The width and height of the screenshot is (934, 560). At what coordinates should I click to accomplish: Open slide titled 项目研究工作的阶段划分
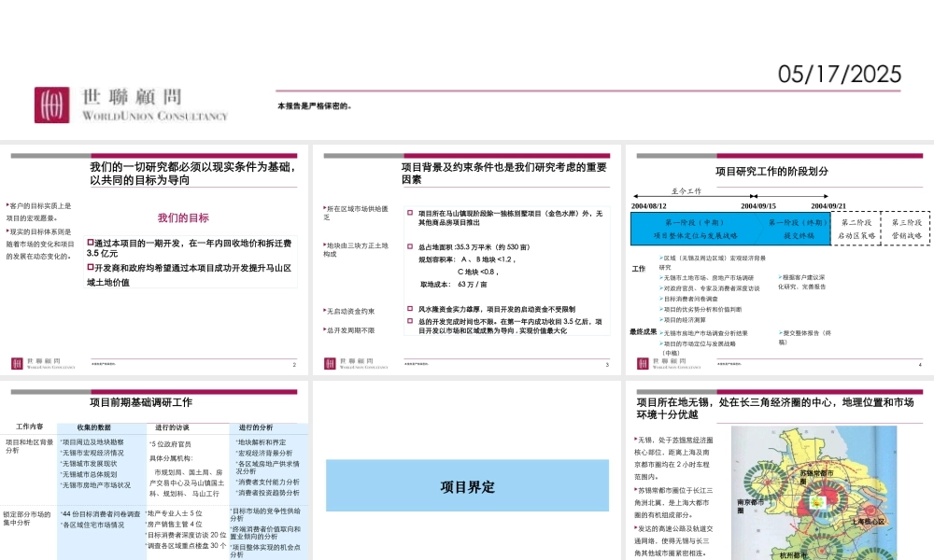pos(780,259)
